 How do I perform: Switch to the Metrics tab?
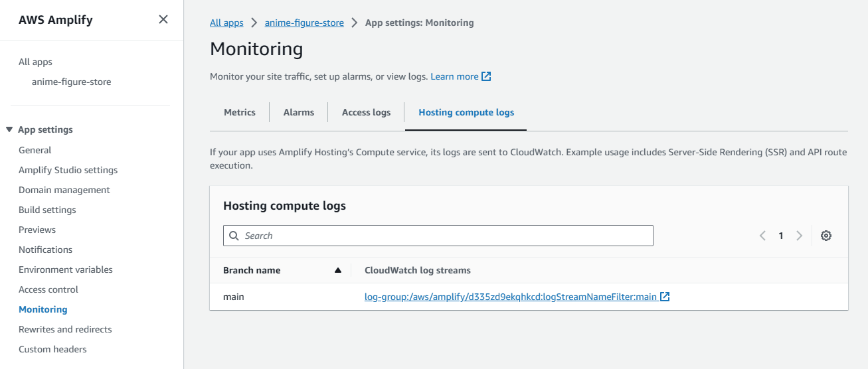coord(240,112)
